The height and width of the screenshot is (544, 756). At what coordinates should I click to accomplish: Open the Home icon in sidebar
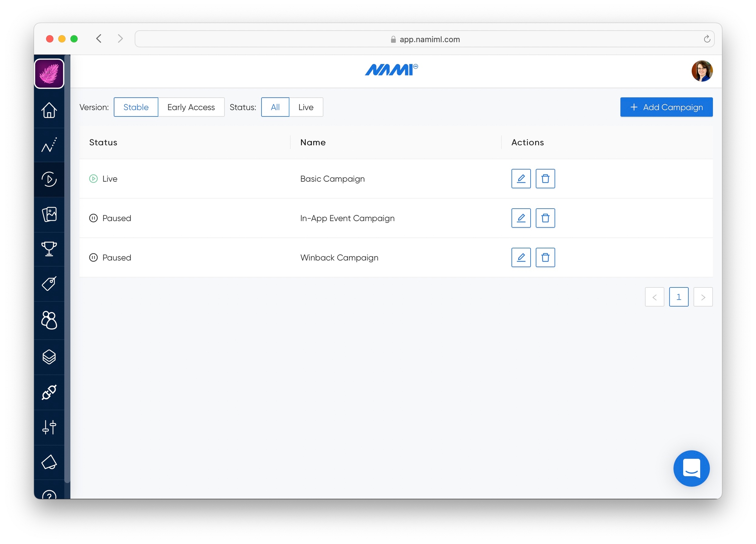[x=49, y=110]
